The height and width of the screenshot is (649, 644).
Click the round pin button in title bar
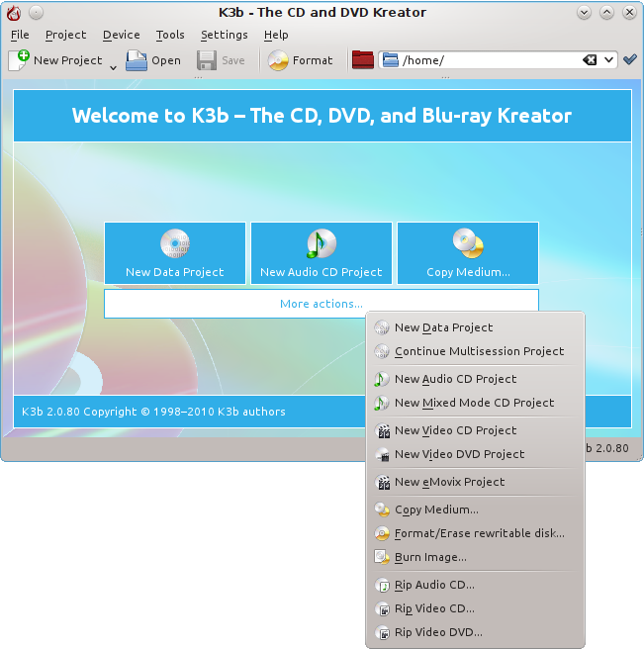(x=36, y=13)
